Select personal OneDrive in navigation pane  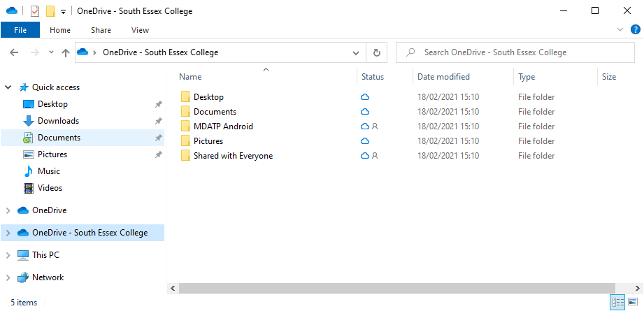pos(49,210)
